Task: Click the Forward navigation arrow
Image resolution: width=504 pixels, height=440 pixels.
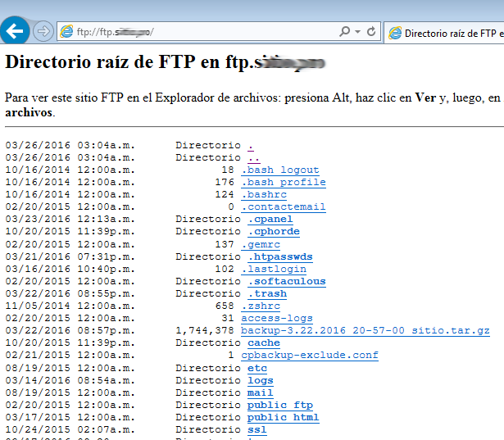Action: [43, 31]
